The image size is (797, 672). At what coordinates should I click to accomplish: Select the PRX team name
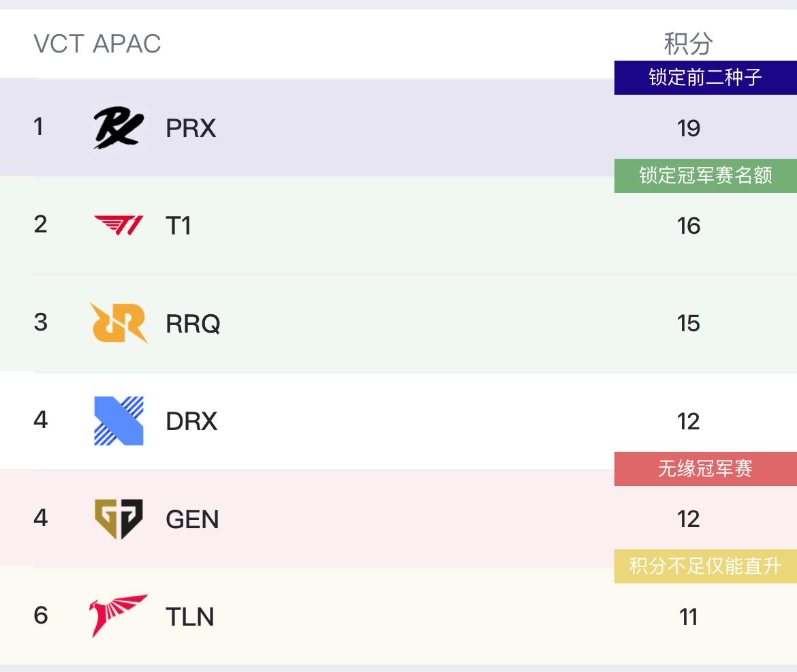tap(191, 128)
